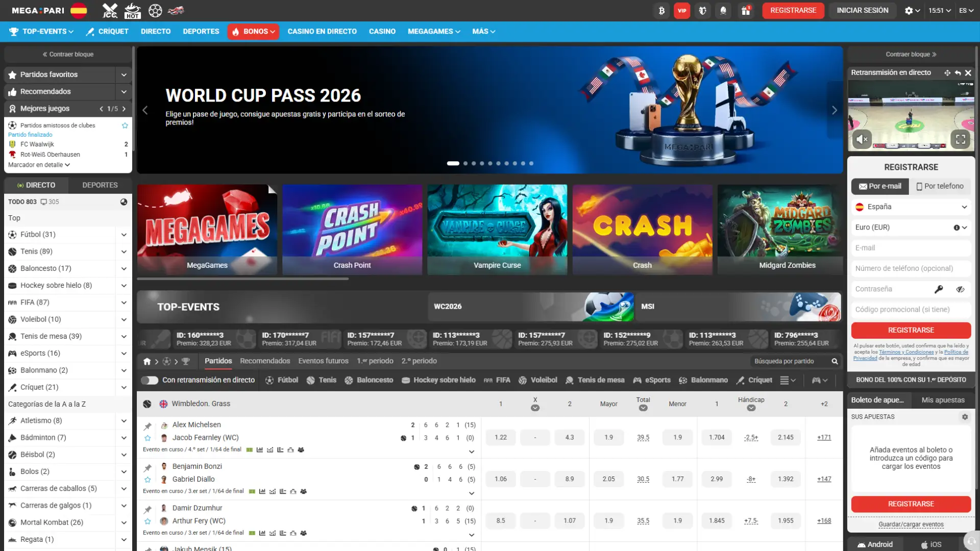Expand Partidos favoritos section
Image resolution: width=980 pixels, height=551 pixels.
(124, 74)
